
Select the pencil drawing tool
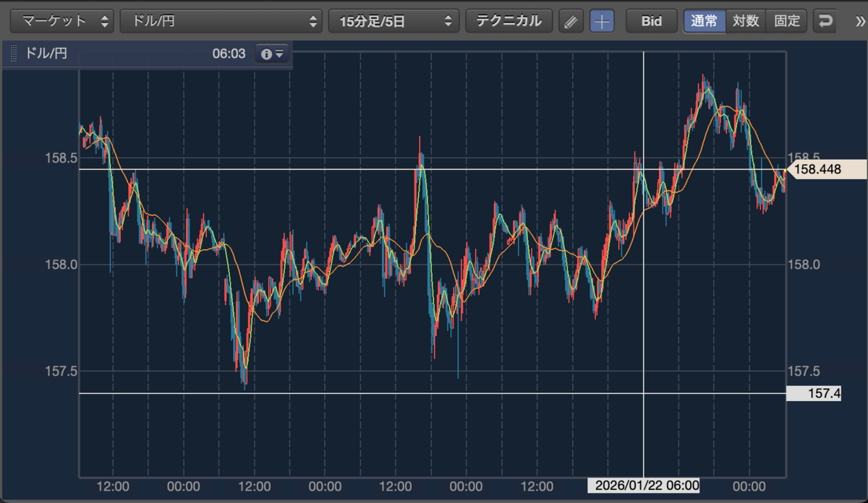(x=571, y=21)
